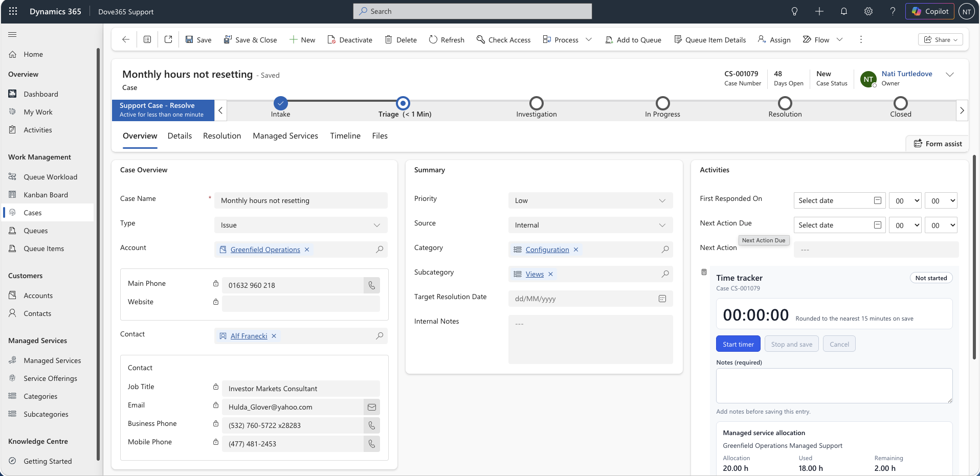
Task: Open the Greenfield Operations account link
Action: (x=265, y=250)
